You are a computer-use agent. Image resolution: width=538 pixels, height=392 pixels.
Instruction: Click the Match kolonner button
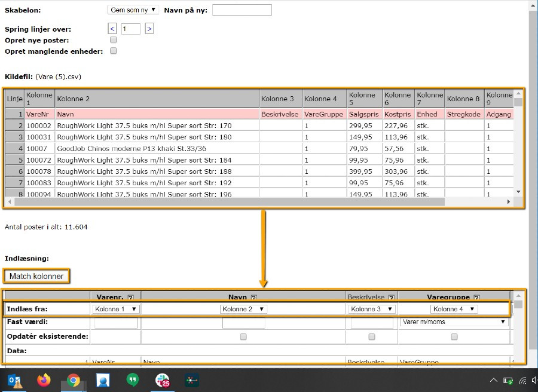coord(36,276)
